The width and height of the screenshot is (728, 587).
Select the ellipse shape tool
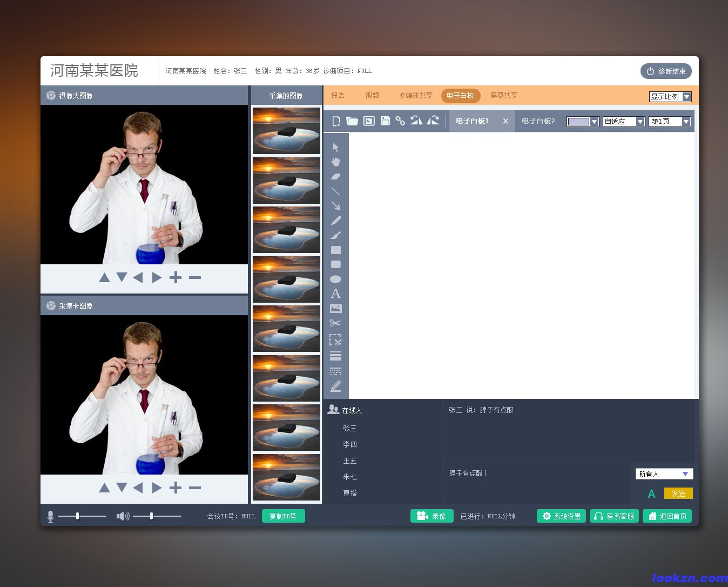pos(335,279)
